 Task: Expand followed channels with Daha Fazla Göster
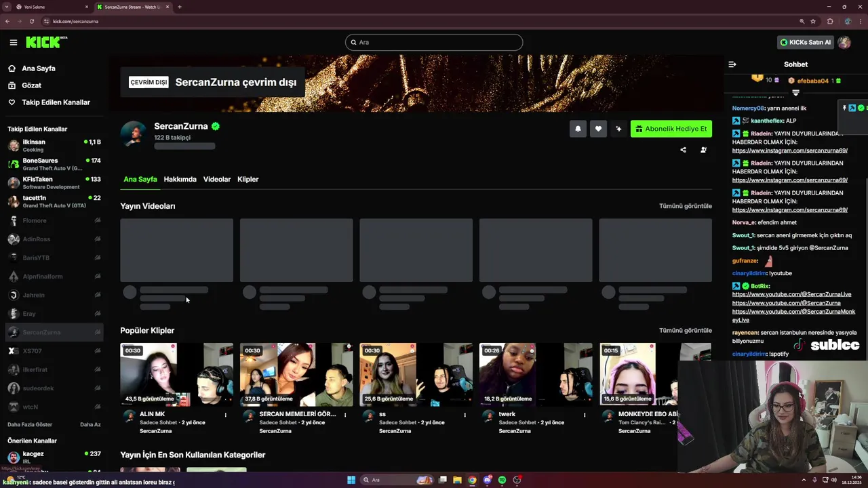tap(30, 424)
